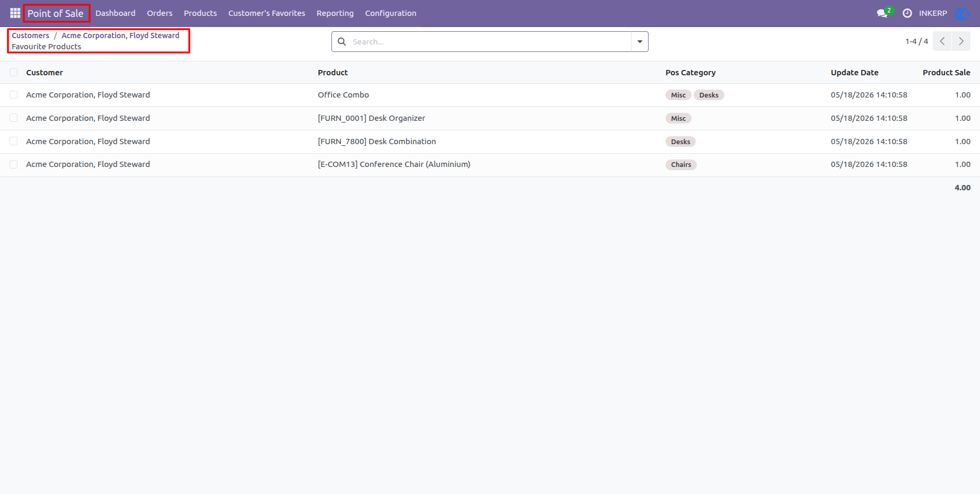
Task: Open the Products menu
Action: [200, 13]
